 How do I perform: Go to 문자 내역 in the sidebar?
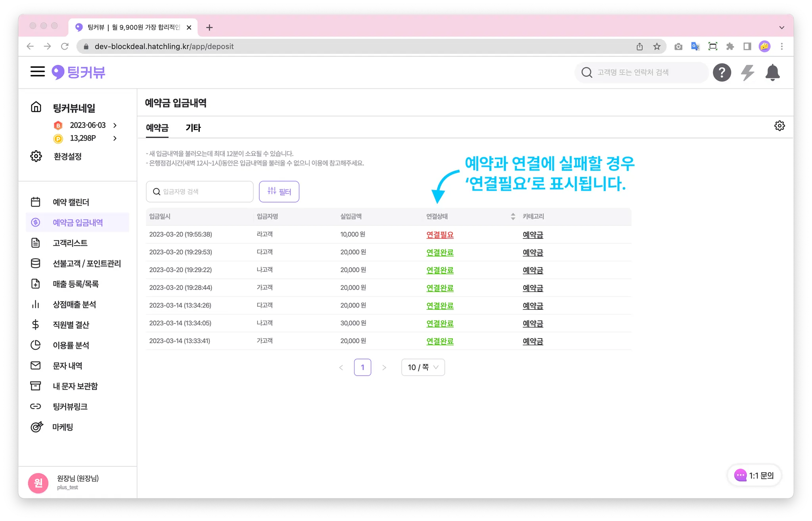click(67, 366)
